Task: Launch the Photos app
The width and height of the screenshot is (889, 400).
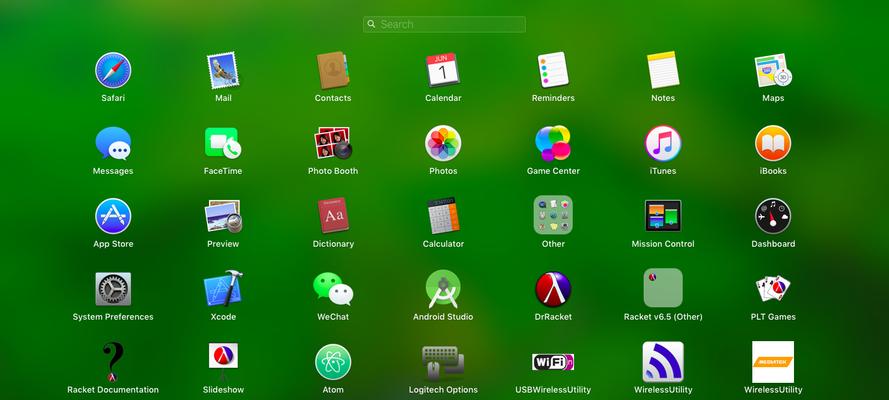Action: pyautogui.click(x=443, y=143)
